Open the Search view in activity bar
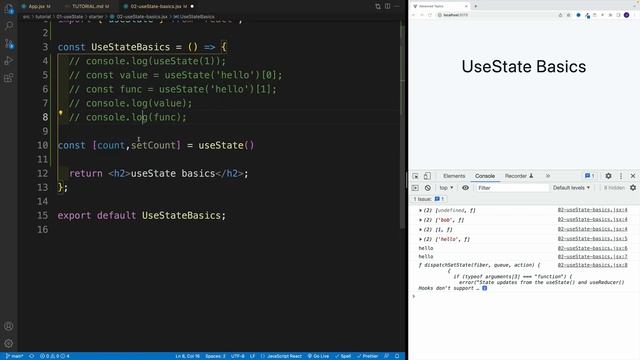This screenshot has width=640, height=360. point(9,26)
